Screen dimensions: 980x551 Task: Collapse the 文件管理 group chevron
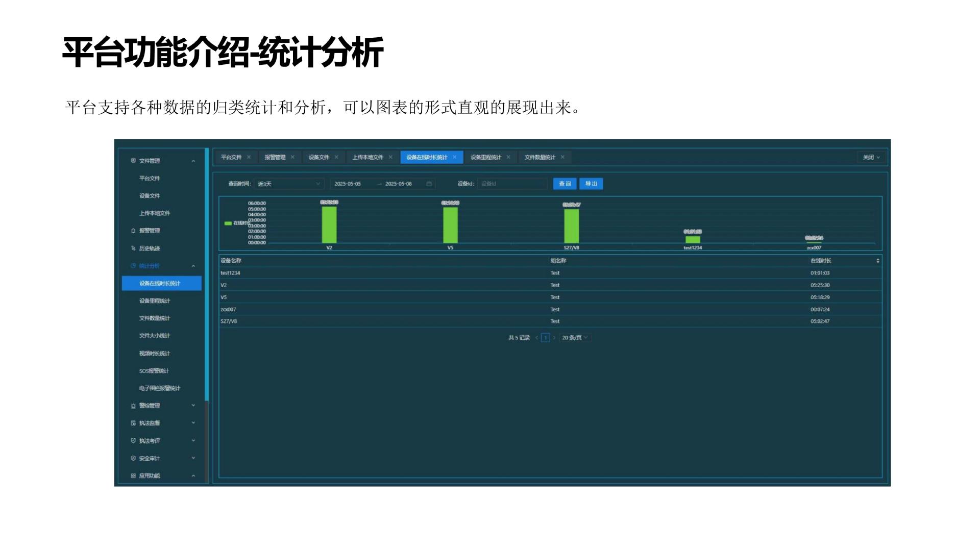[193, 160]
